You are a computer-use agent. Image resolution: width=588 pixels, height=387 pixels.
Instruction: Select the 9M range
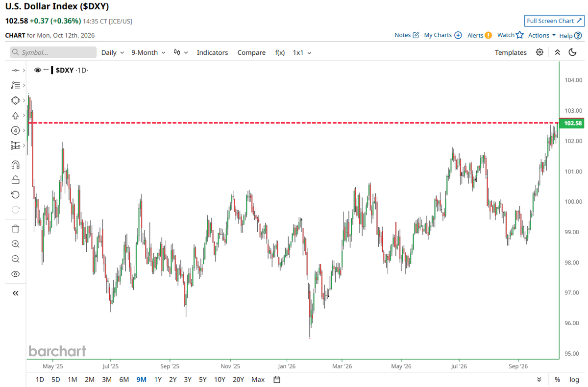pos(142,380)
